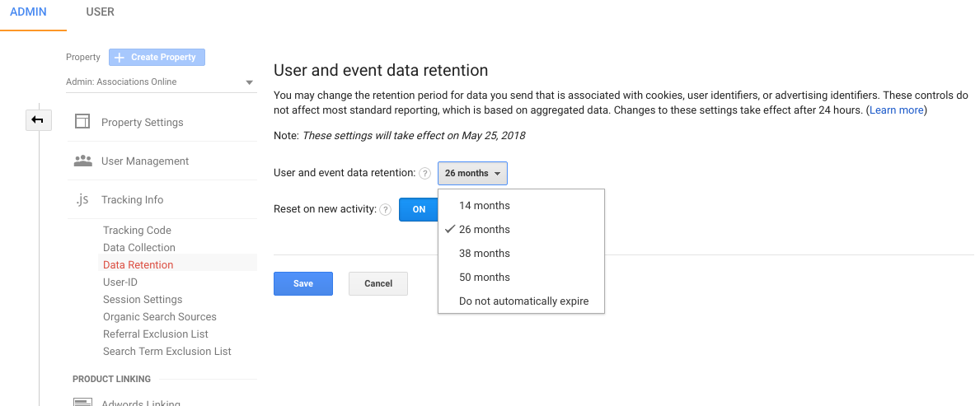Choose Do not automatically expire
The image size is (980, 406).
(x=523, y=301)
